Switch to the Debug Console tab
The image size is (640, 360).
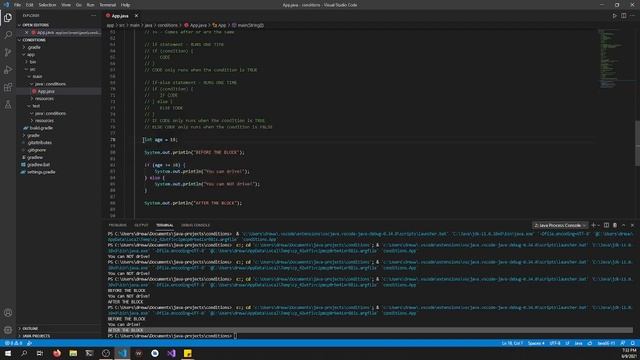pos(196,225)
